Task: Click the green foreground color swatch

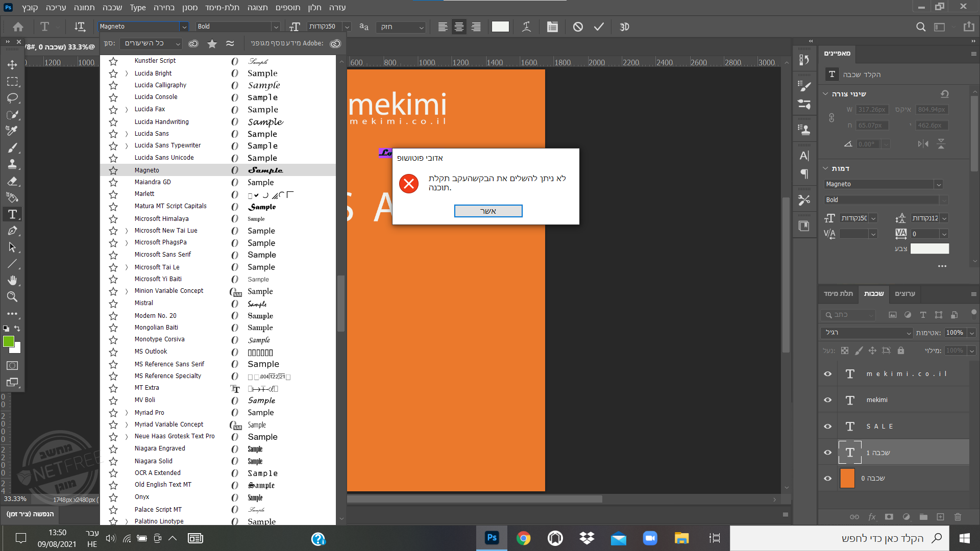Action: click(x=9, y=342)
